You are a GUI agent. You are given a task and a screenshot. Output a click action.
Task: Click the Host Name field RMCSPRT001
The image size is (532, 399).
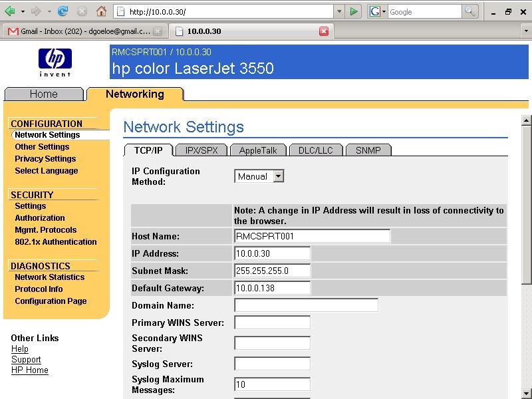click(x=312, y=236)
